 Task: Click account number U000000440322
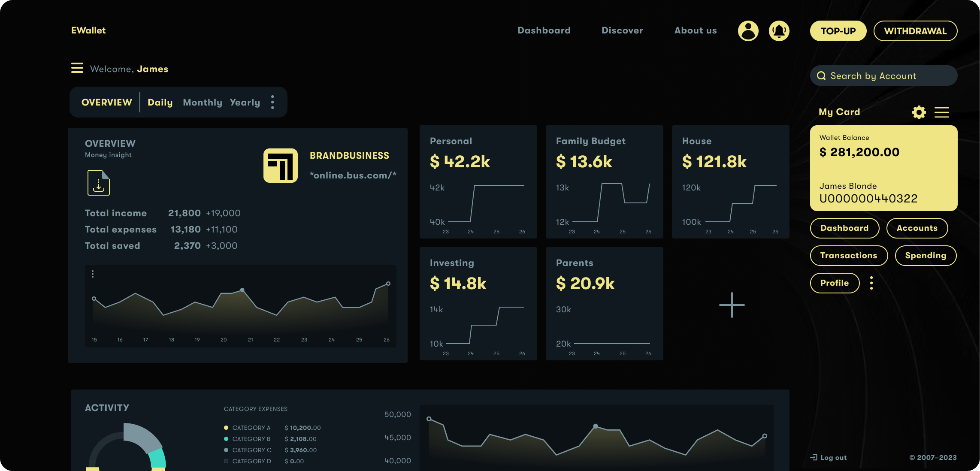click(868, 199)
